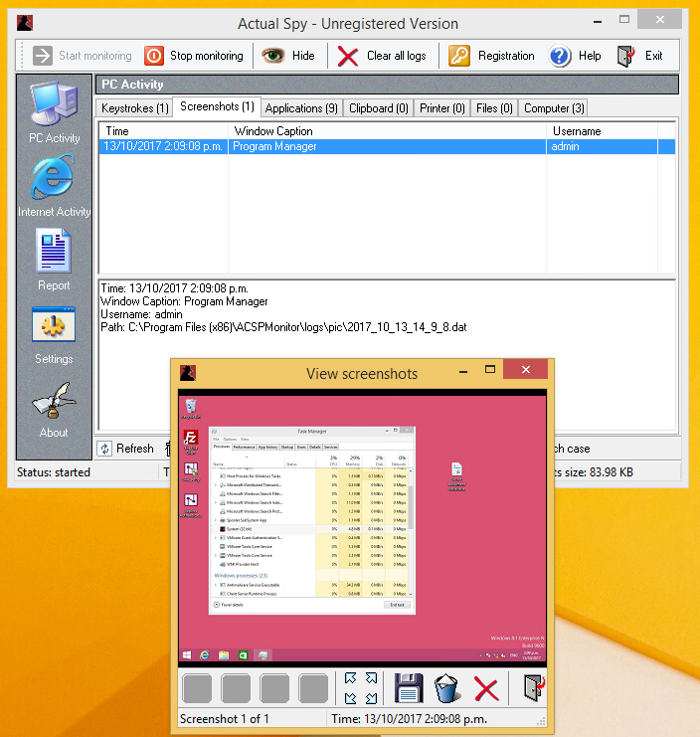Sort by the Time column header

click(163, 131)
